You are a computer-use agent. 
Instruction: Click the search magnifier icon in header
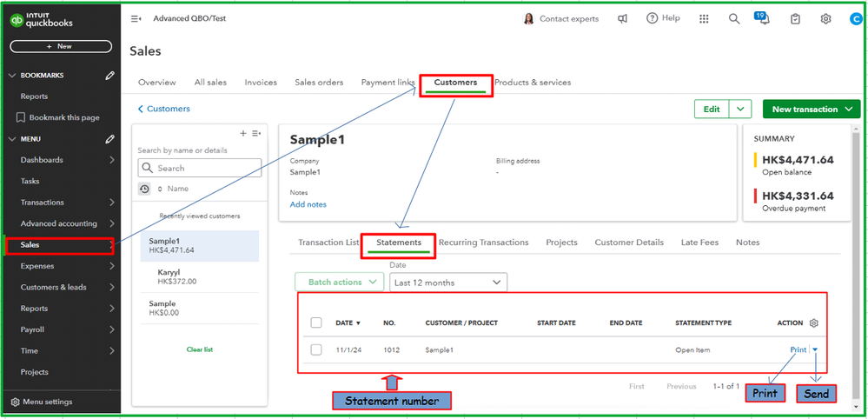pos(734,19)
